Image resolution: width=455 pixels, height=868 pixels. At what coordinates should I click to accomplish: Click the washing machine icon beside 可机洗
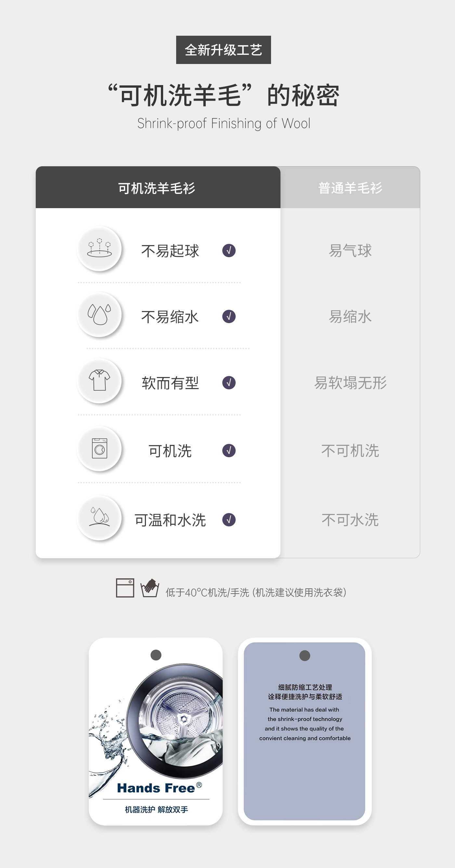point(99,449)
